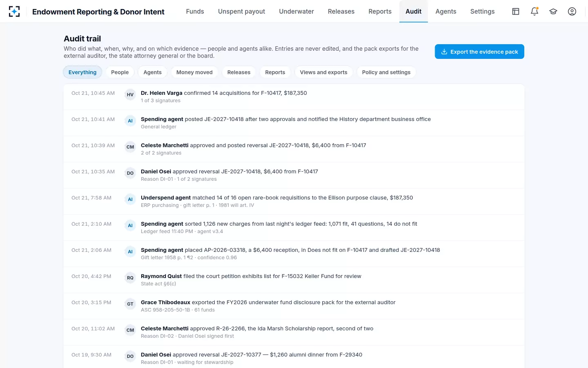Click the GT avatar for Grace Thibodeaux

click(130, 304)
